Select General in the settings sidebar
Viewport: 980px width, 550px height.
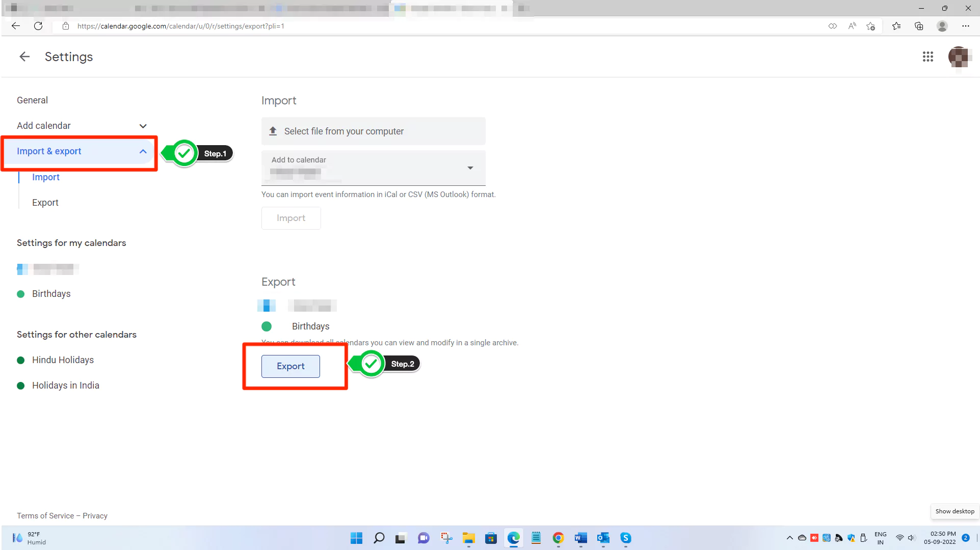(x=32, y=100)
